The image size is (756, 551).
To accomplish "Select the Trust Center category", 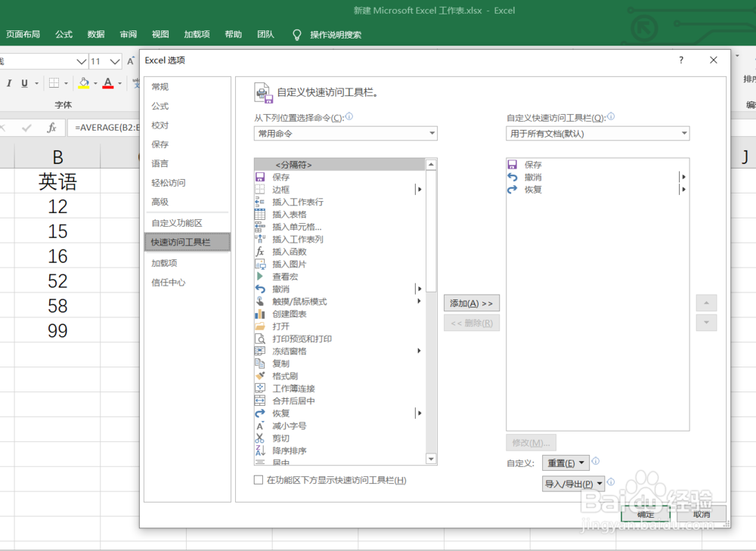I will pyautogui.click(x=187, y=283).
